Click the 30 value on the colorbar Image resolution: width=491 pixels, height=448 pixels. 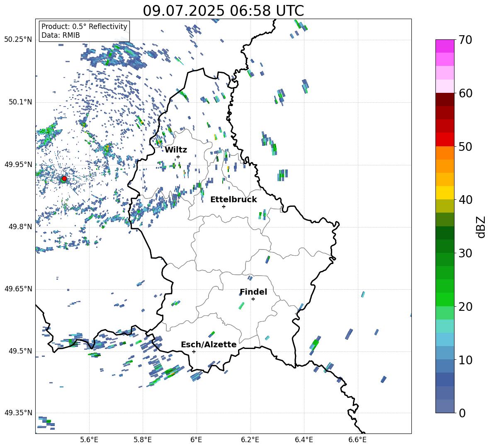click(465, 253)
